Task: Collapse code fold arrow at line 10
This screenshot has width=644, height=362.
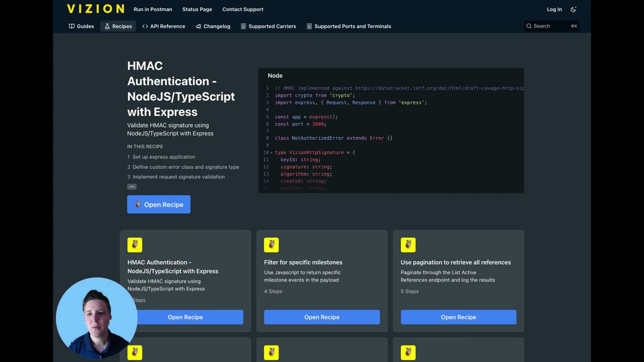Action: [x=272, y=152]
